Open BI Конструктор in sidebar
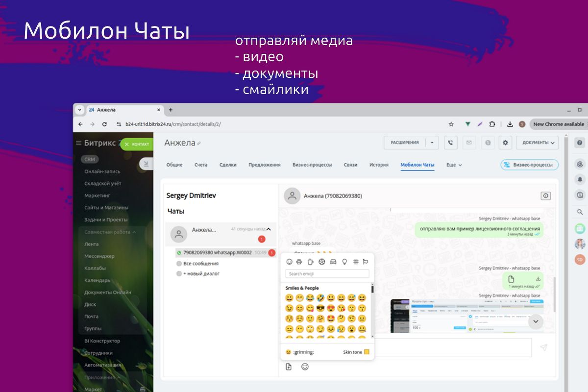The width and height of the screenshot is (588, 392). (102, 341)
